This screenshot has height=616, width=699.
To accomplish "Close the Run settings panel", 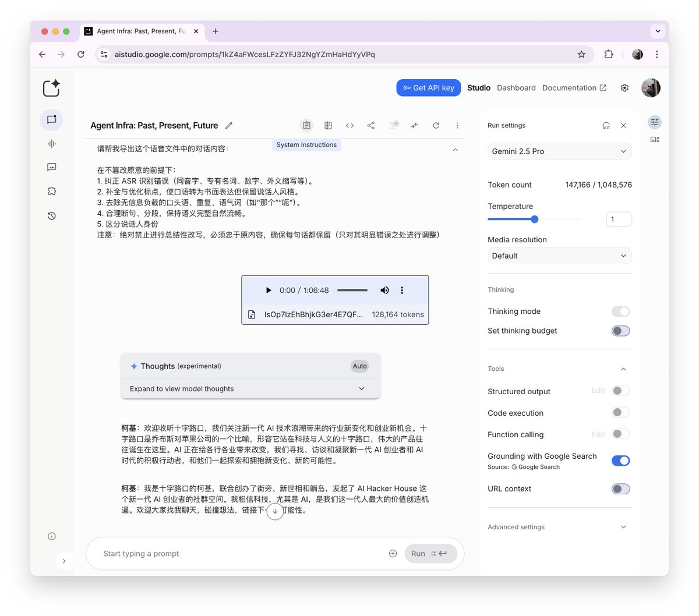I will (623, 125).
